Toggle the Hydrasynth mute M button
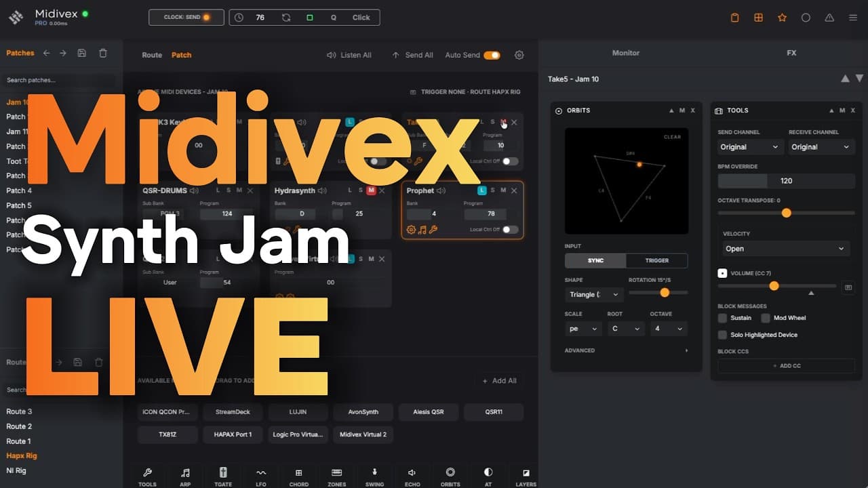The image size is (868, 488). tap(371, 190)
